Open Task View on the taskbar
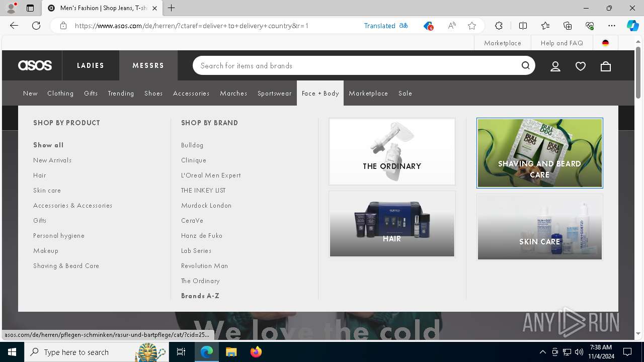Viewport: 644px width, 362px height. [181, 352]
